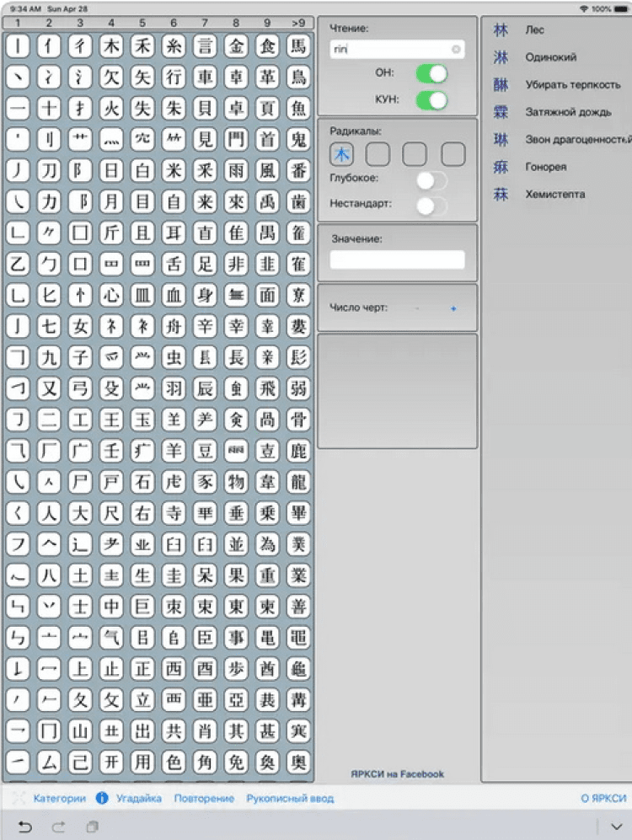Select the 鹿 radical button
Viewport: 632px width, 840px height.
click(x=298, y=451)
